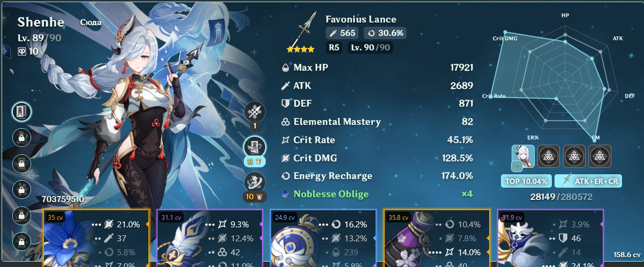Screen dimensions: 644x267
Task: Click the Shenhe portrait ranking icon
Action: click(523, 157)
